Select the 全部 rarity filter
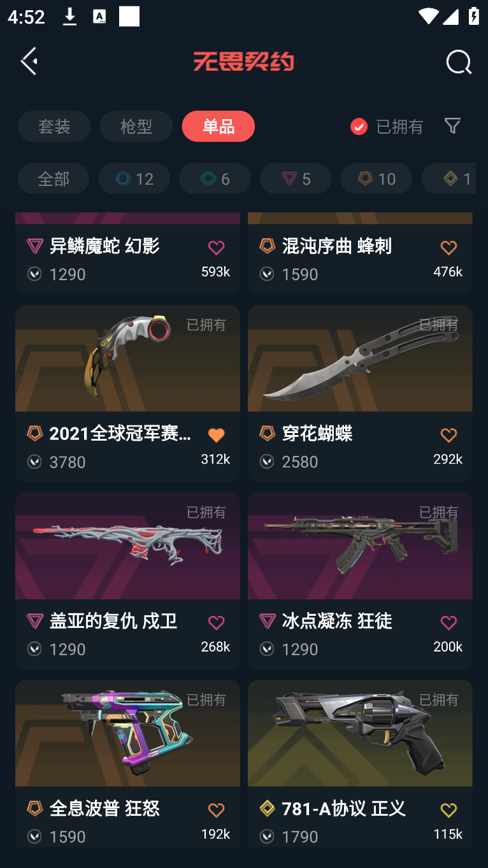The height and width of the screenshot is (868, 488). [54, 178]
